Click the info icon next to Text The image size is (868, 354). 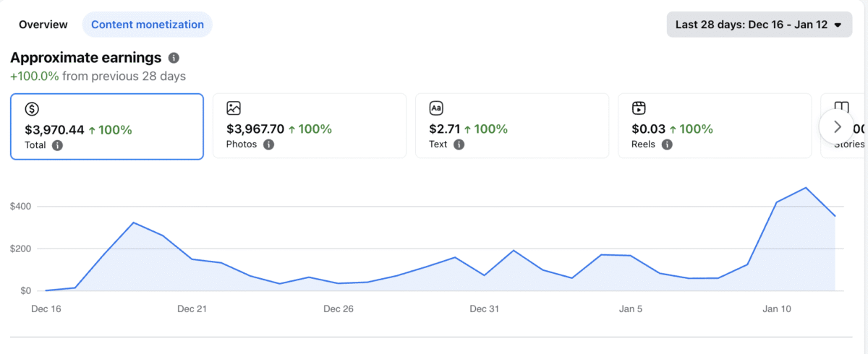[x=459, y=144]
